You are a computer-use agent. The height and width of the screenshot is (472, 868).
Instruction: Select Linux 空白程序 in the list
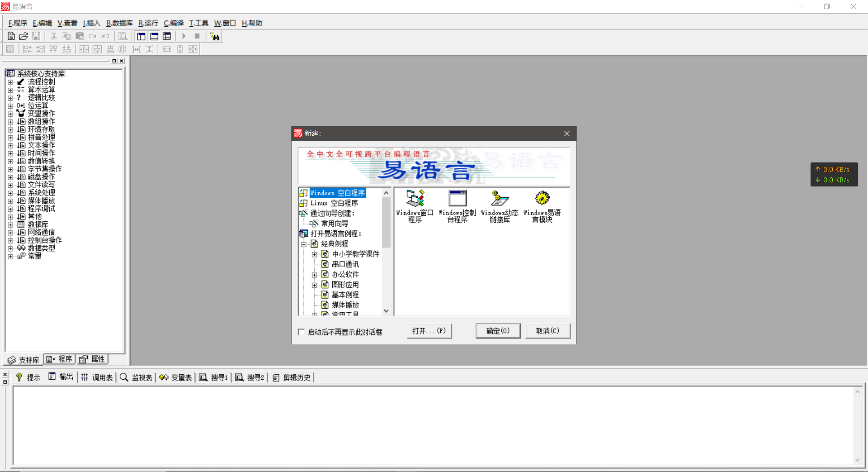coord(334,203)
